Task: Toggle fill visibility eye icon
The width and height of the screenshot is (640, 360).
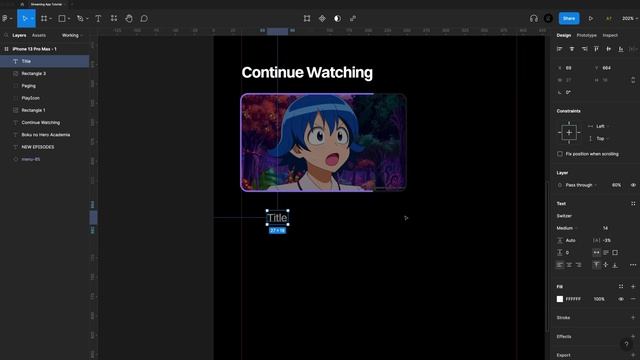Action: pos(621,299)
